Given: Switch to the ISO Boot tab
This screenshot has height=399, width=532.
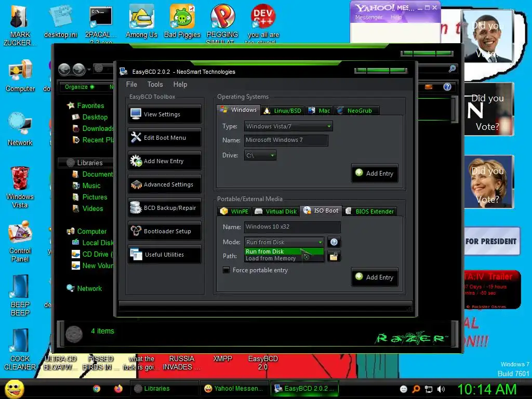Looking at the screenshot, I should (321, 211).
